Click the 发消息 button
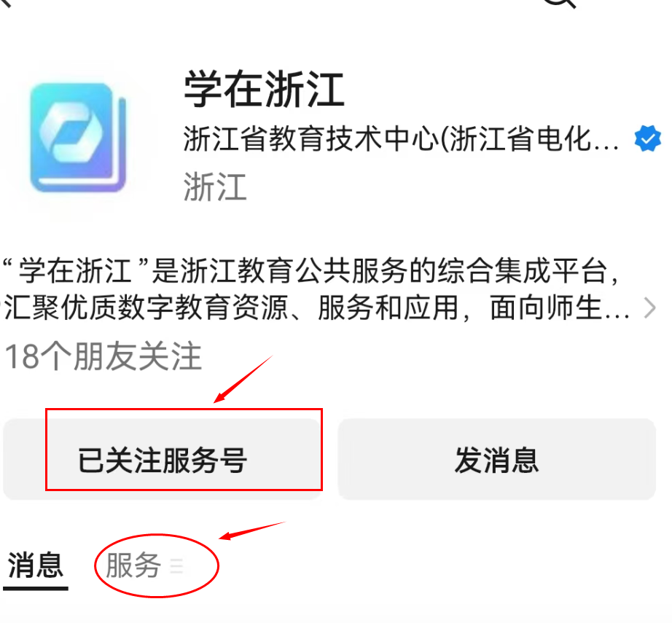This screenshot has height=623, width=672. pyautogui.click(x=497, y=459)
